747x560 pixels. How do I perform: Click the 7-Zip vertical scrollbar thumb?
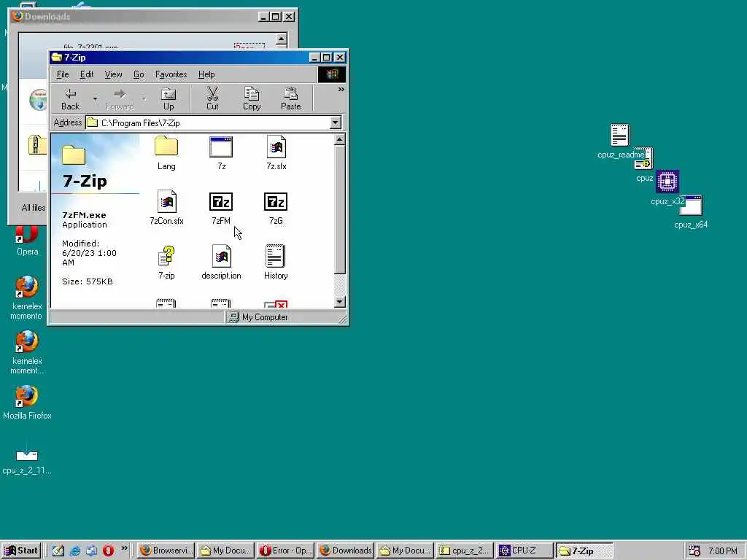coord(339,209)
